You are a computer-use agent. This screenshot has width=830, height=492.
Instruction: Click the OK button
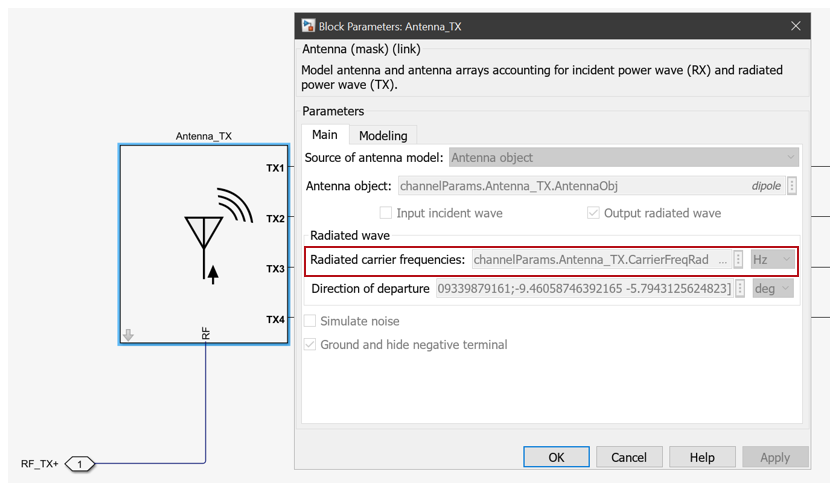pos(556,457)
